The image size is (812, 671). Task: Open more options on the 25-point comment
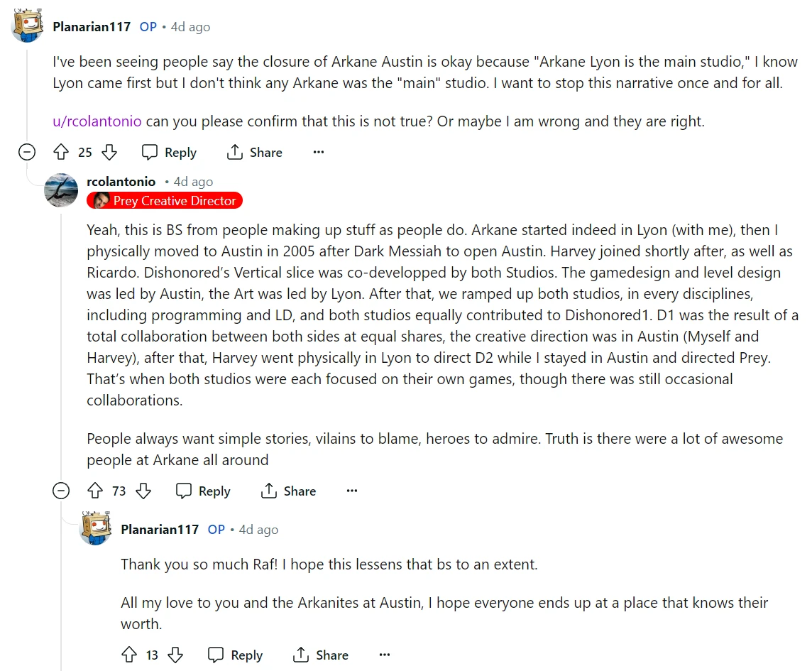319,152
